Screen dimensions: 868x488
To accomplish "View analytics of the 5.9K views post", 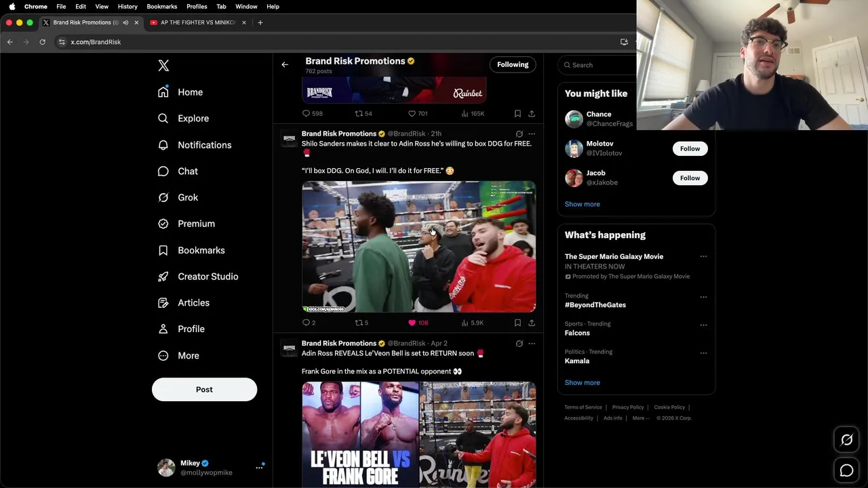I will click(473, 323).
